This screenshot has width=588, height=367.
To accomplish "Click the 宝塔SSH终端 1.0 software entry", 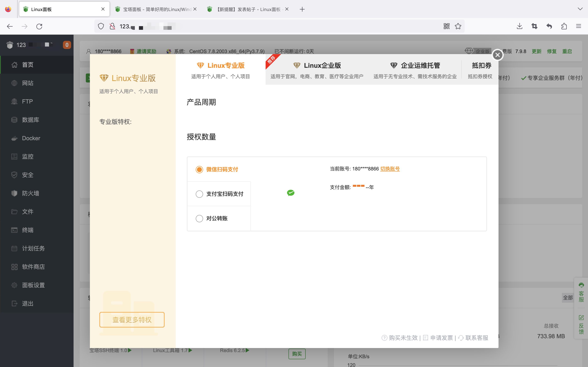I will pyautogui.click(x=111, y=350).
